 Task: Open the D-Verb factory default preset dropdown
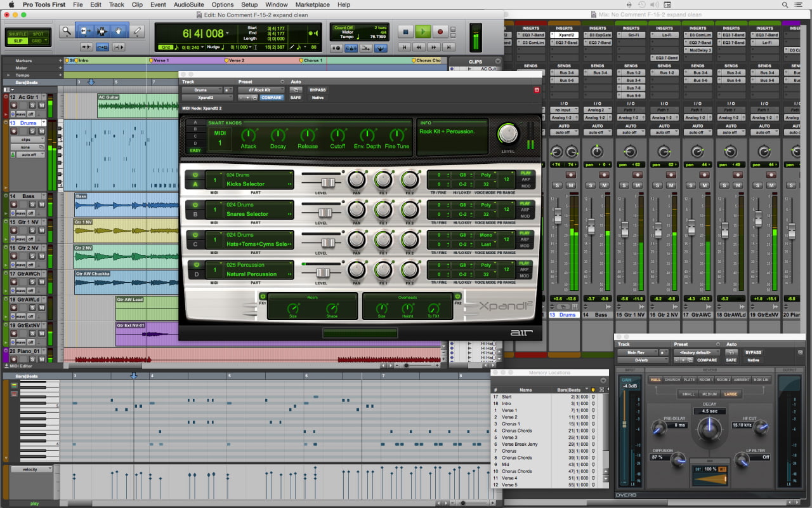695,352
